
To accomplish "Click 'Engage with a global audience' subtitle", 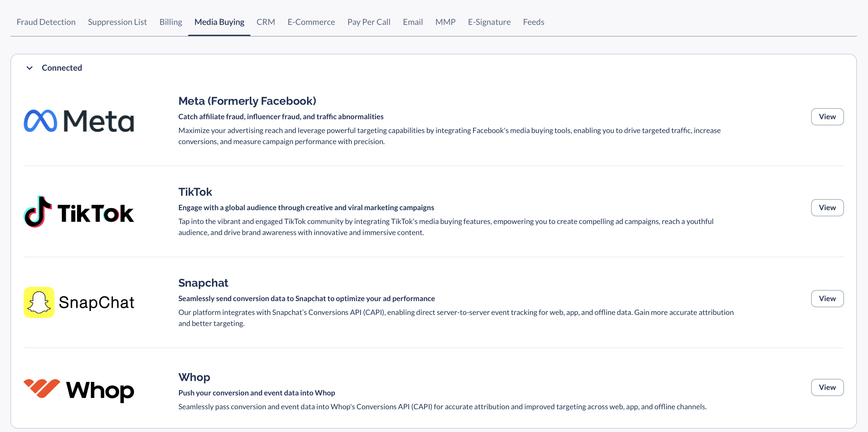I will tap(306, 207).
